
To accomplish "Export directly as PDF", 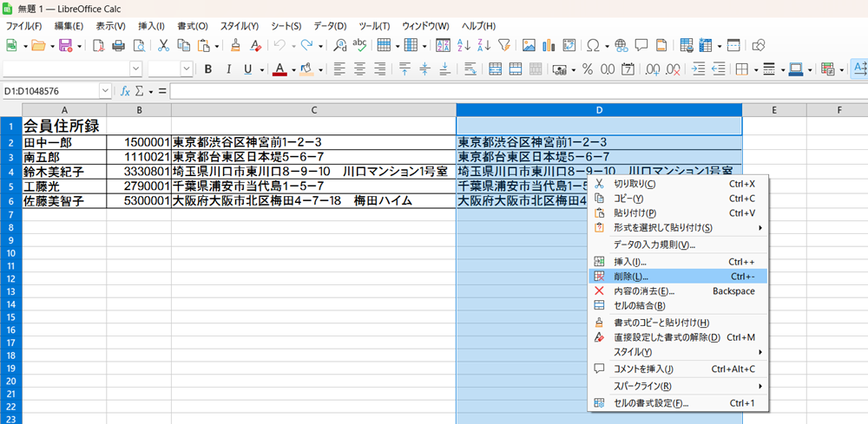I will 99,45.
